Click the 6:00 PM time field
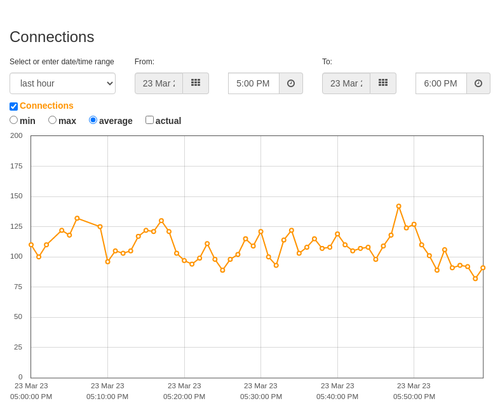 point(441,83)
